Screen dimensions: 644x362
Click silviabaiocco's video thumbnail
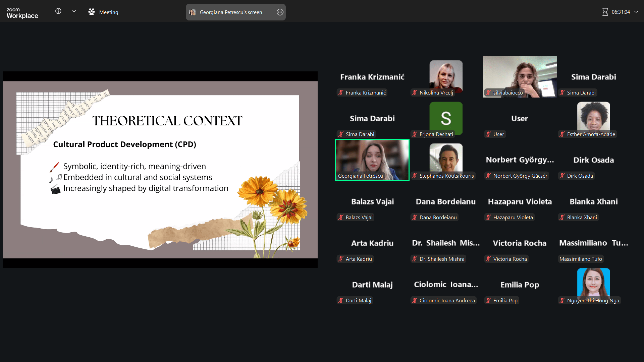pyautogui.click(x=520, y=76)
